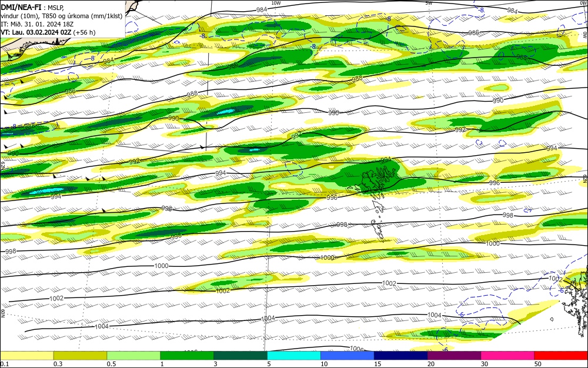Click the "0.3" legend value

58,364
